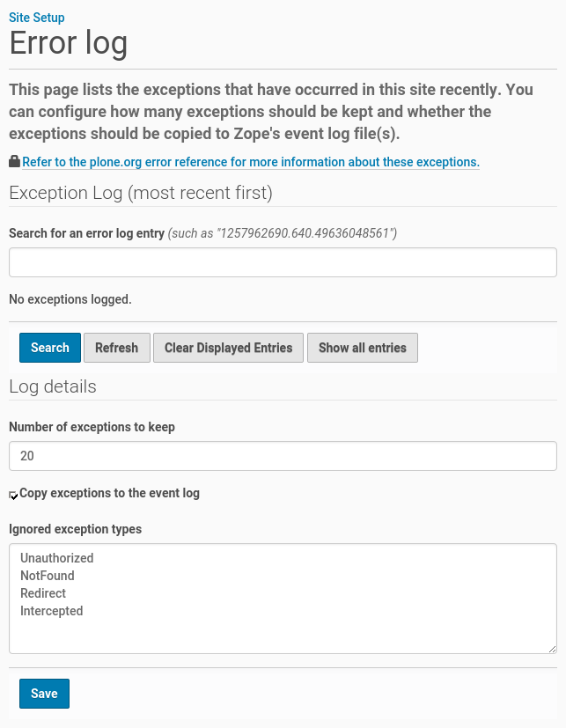The width and height of the screenshot is (566, 728).
Task: Toggle the Copy exceptions to event log checkbox
Action: tap(14, 495)
